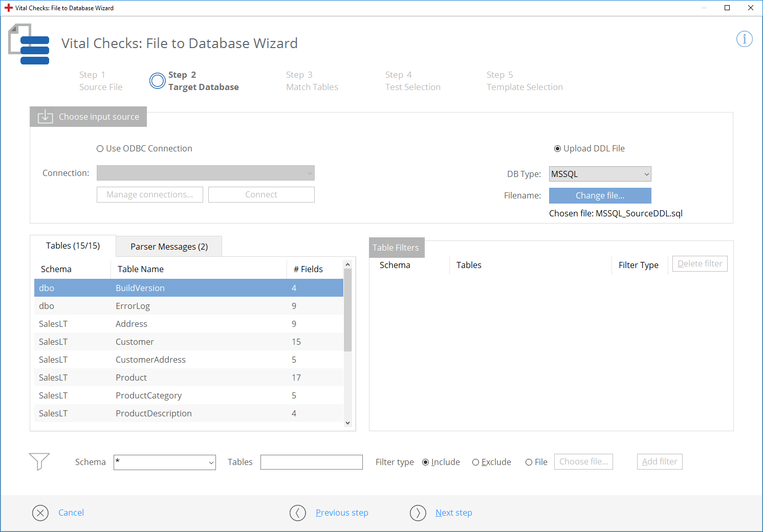
Task: Click the info icon in top-right corner
Action: pyautogui.click(x=744, y=39)
